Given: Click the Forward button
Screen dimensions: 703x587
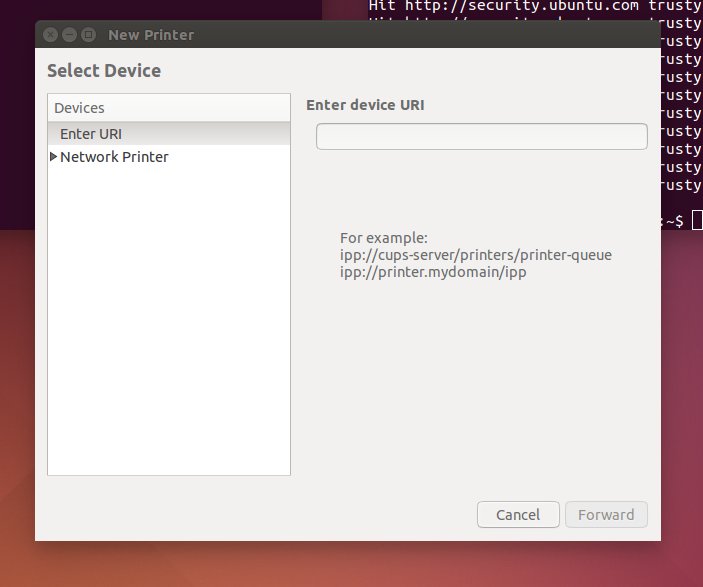Looking at the screenshot, I should [605, 515].
